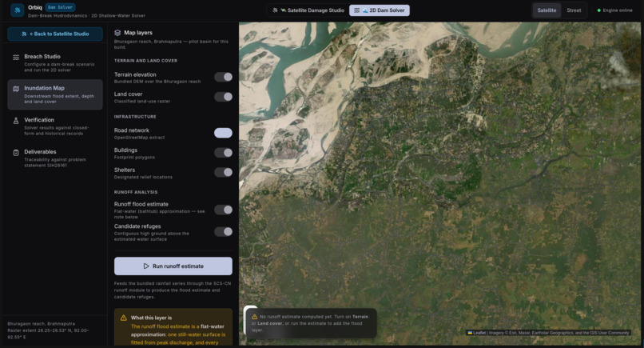Click 'Map layers' heading
Viewport: 644px width, 348px height.
tap(138, 33)
